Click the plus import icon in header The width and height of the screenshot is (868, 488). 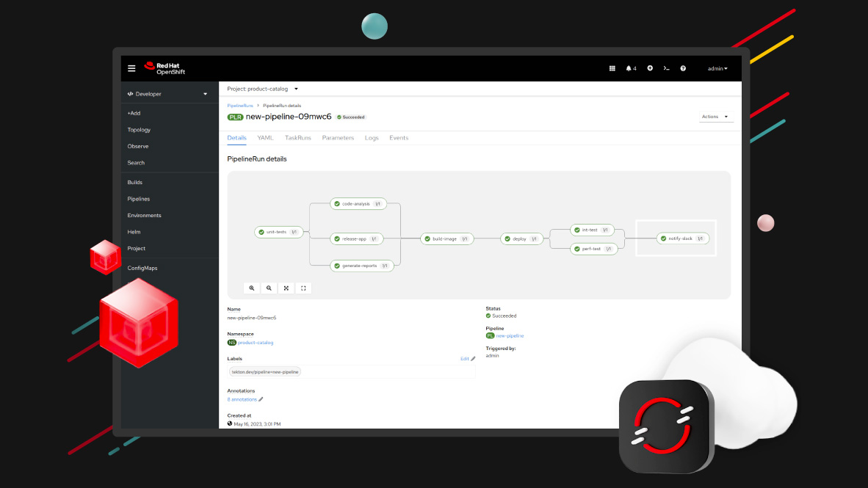(650, 68)
